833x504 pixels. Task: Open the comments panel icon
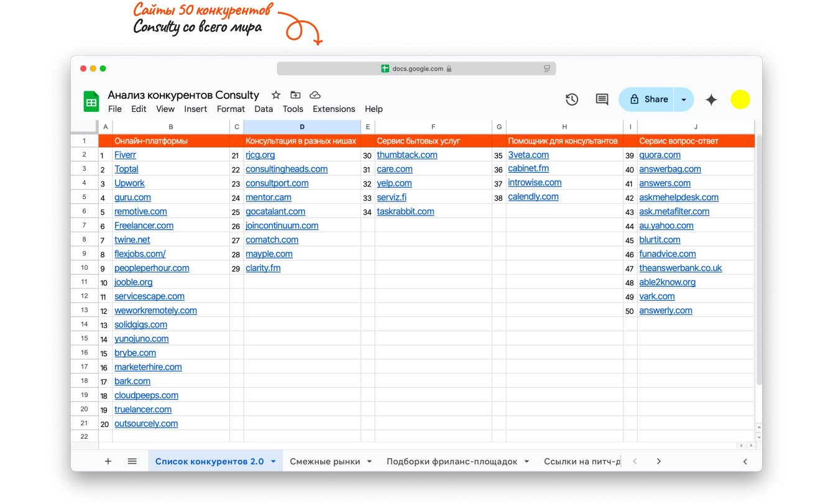[602, 99]
